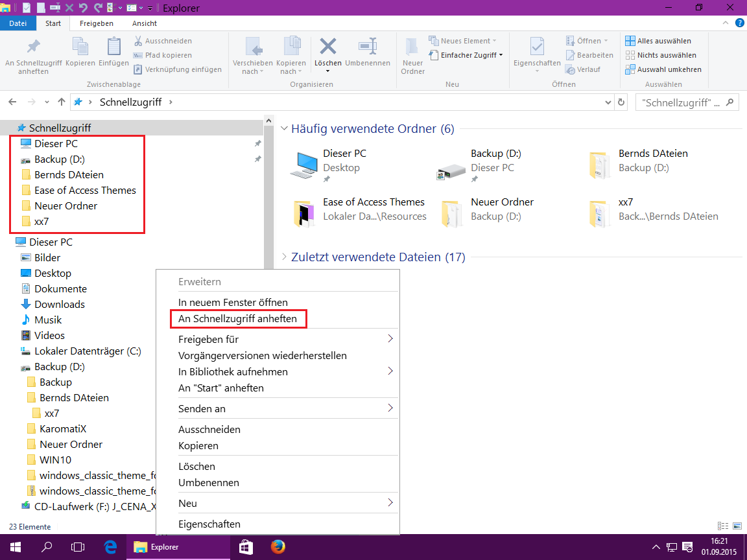Expand the Zuletzt verwendete Dateien section
Viewport: 747px width, 560px height.
pos(285,257)
